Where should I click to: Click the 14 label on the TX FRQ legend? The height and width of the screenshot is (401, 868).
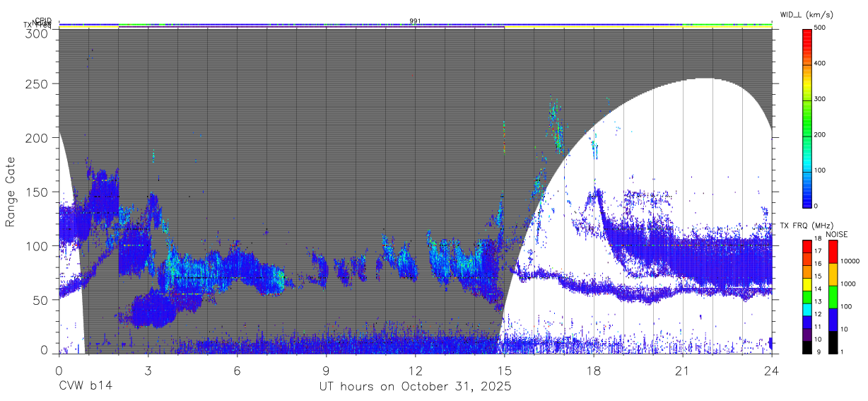pyautogui.click(x=819, y=289)
